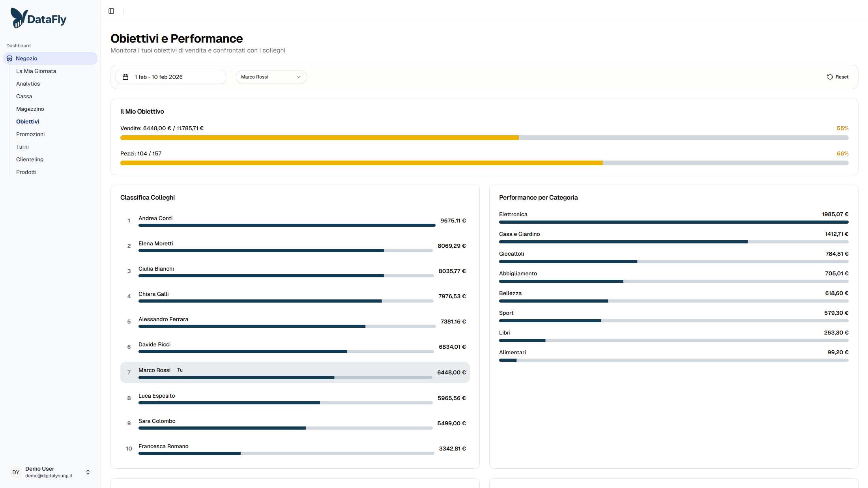868x488 pixels.
Task: Click the Marco Rossi Tu leaderboard row
Action: click(x=295, y=372)
